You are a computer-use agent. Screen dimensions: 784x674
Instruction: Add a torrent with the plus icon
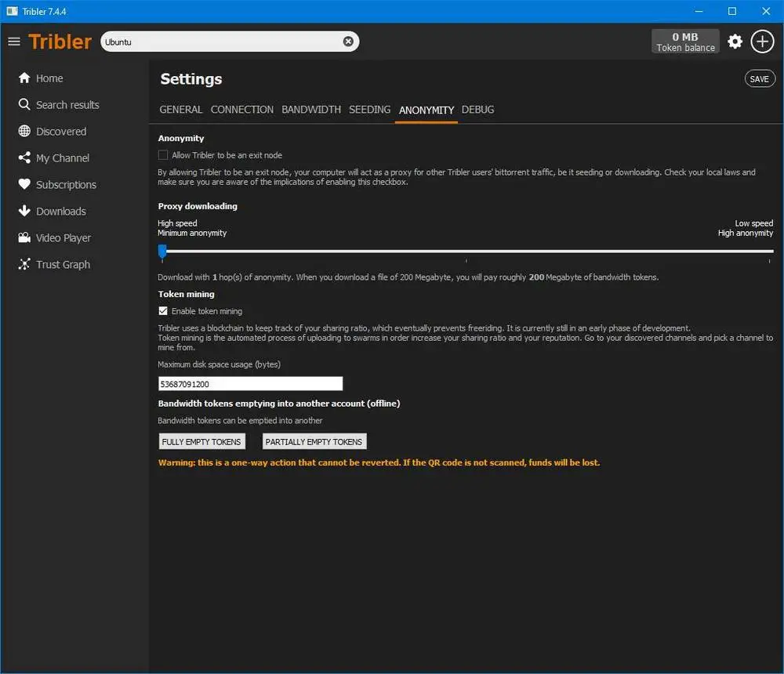click(x=762, y=42)
